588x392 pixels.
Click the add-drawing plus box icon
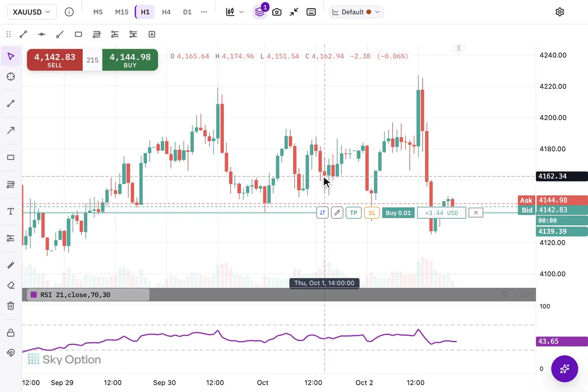coord(152,34)
